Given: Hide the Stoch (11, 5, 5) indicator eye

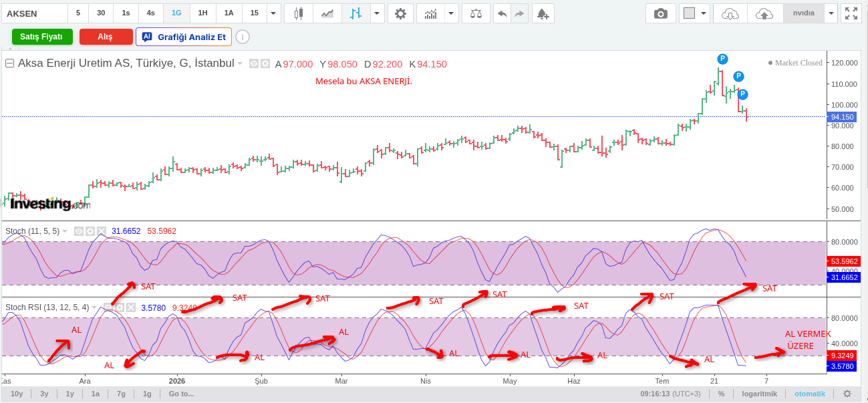Looking at the screenshot, I should pos(79,231).
